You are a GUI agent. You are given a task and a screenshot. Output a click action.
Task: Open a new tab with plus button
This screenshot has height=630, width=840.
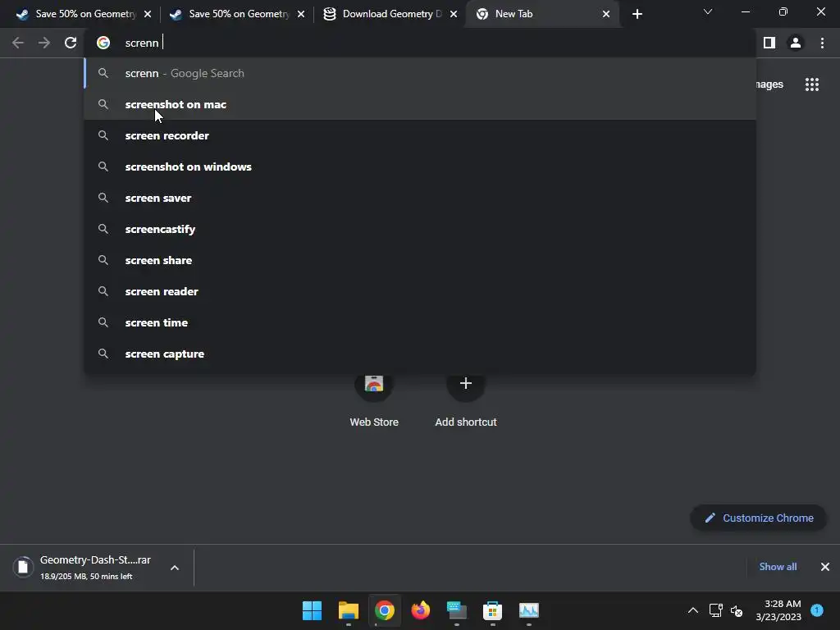(x=637, y=14)
